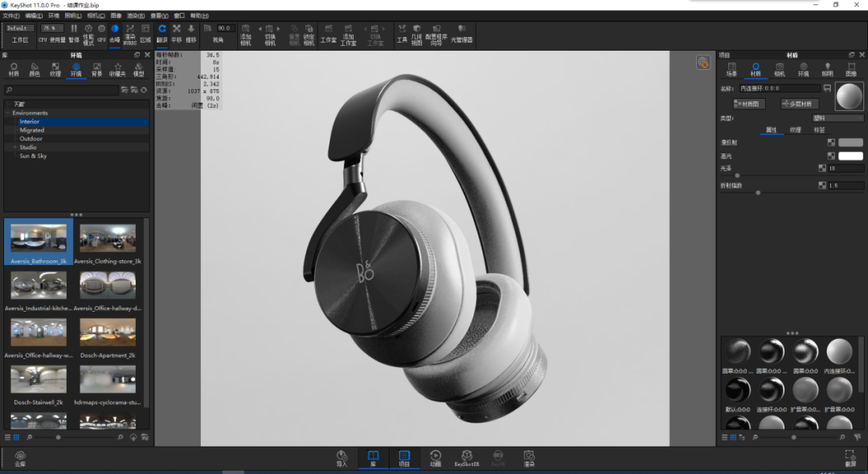Click the 导入 (import) icon
The width and height of the screenshot is (868, 474).
pyautogui.click(x=342, y=458)
